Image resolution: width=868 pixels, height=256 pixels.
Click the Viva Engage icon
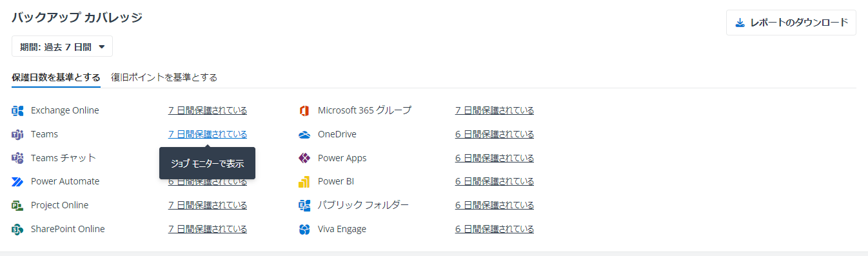click(304, 230)
